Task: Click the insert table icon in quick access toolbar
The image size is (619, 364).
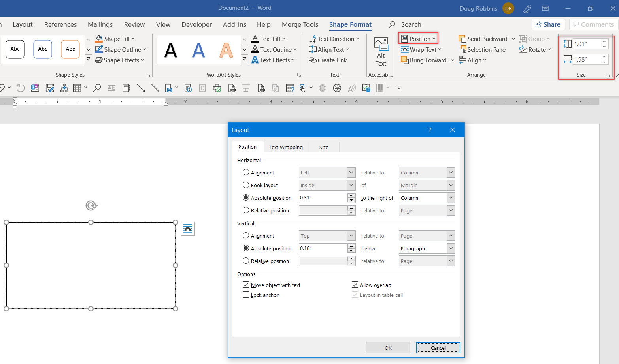Action: 77,88
